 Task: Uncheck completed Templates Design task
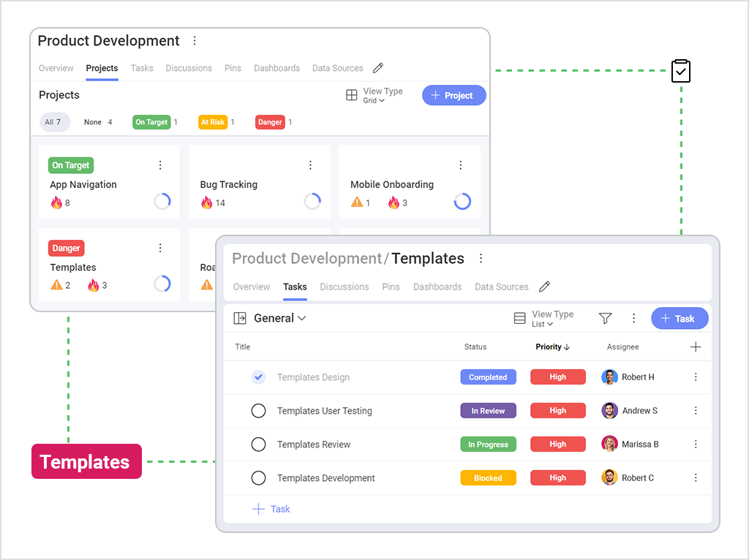pyautogui.click(x=258, y=377)
